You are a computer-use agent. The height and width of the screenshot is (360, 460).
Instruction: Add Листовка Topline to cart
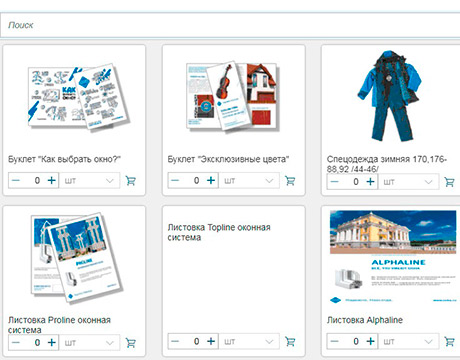(x=290, y=341)
